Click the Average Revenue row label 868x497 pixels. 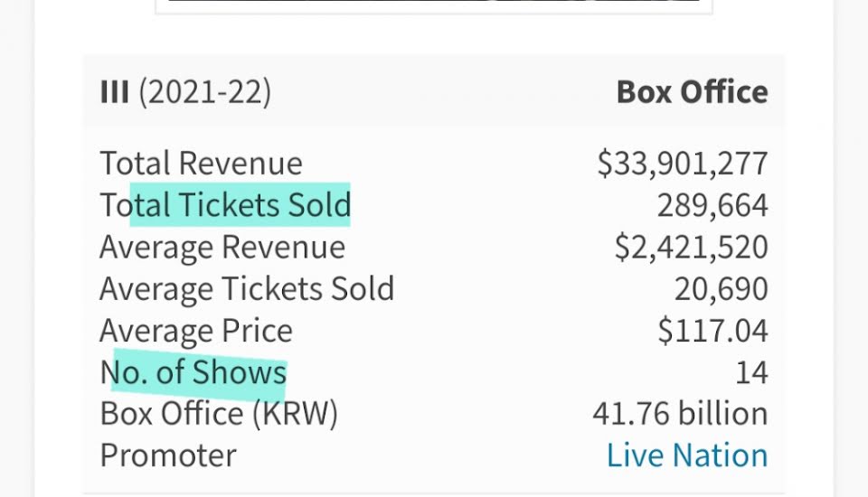coord(222,248)
